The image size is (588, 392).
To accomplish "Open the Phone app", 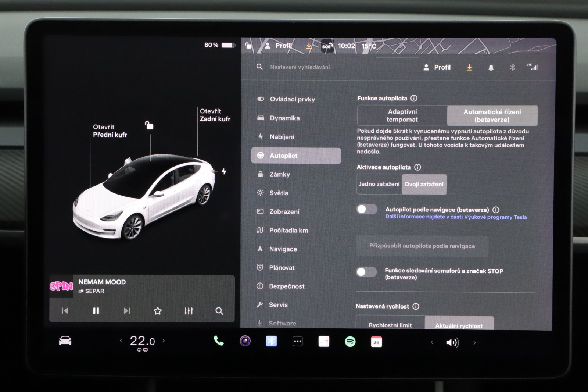I will [219, 341].
